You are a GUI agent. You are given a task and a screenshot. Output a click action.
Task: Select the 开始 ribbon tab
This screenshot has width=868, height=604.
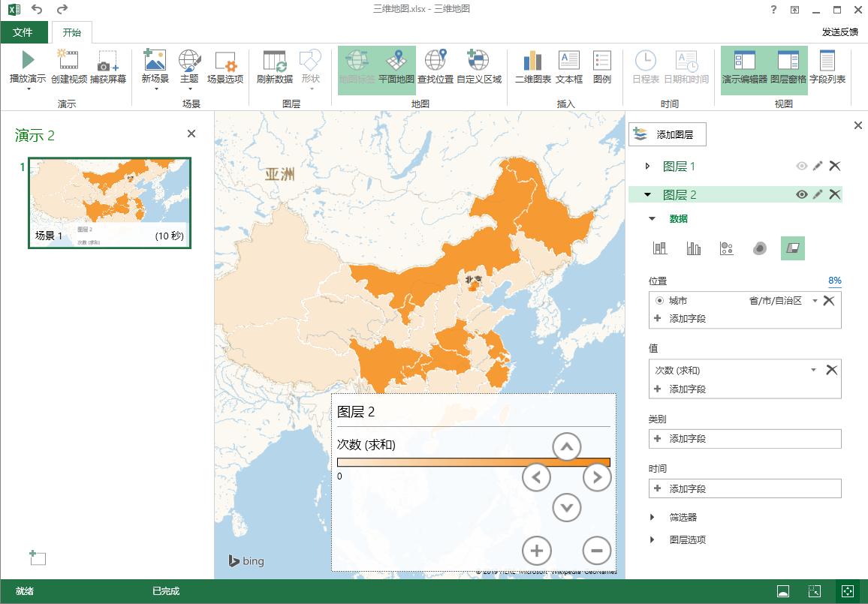tap(71, 32)
